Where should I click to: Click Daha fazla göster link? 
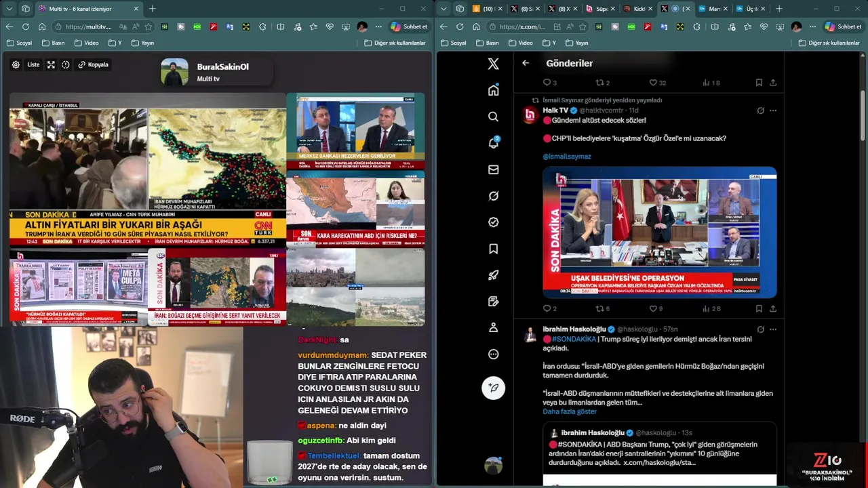(x=570, y=411)
